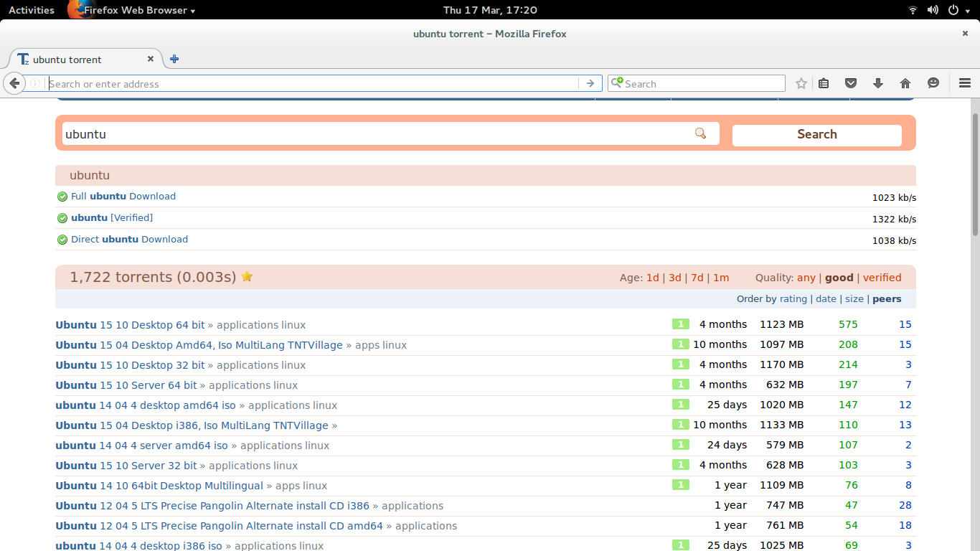Image resolution: width=980 pixels, height=551 pixels.
Task: Open the system power menu dropdown
Action: 957,10
